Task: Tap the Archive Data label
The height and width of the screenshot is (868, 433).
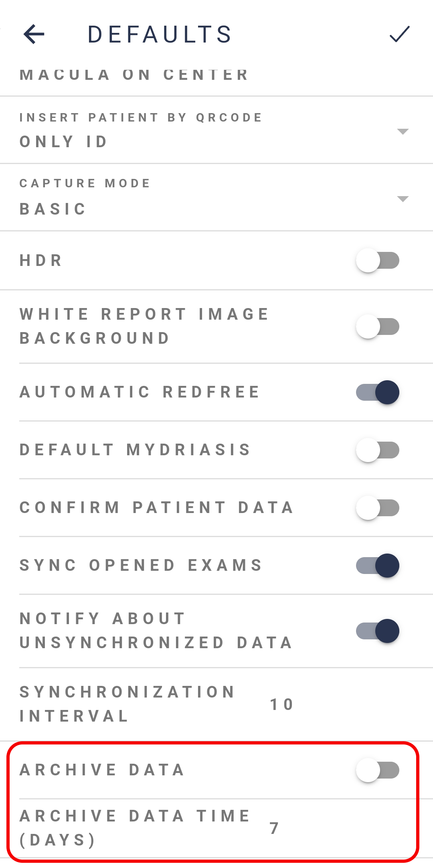Action: coord(102,770)
